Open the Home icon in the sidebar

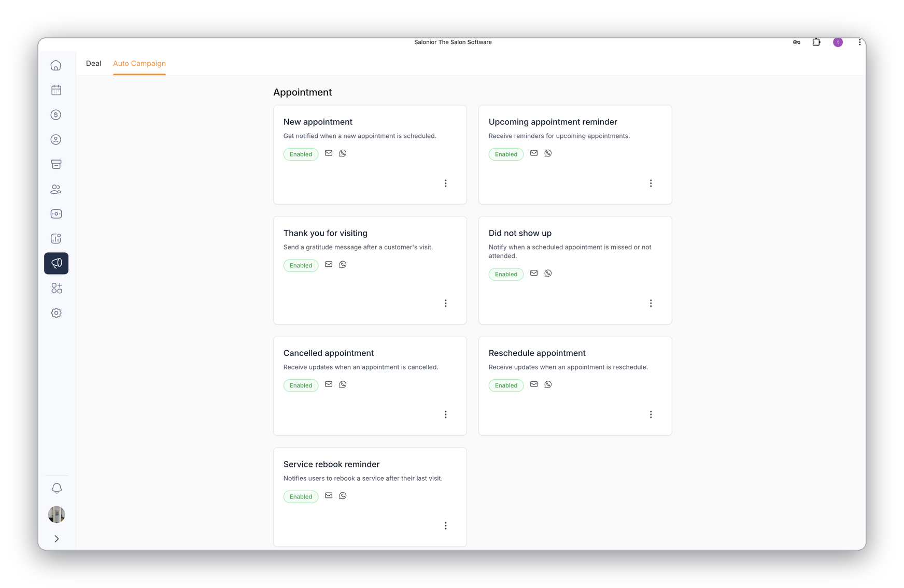56,65
